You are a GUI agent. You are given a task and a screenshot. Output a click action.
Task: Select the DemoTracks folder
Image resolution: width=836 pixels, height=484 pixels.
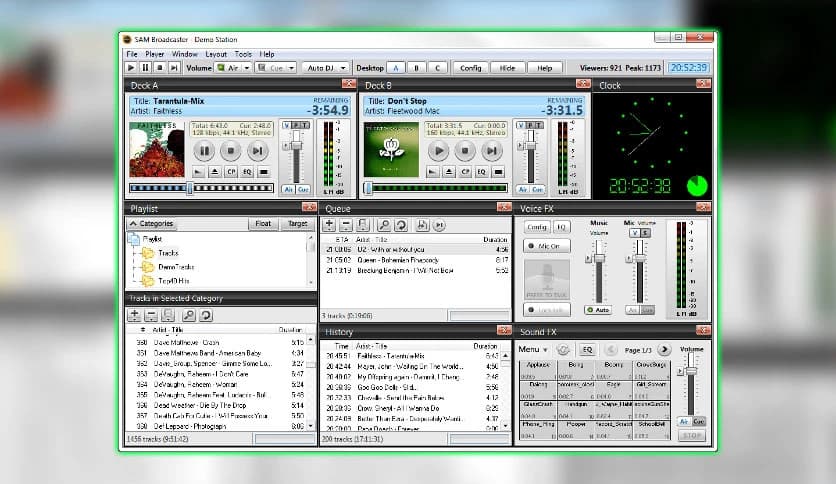pyautogui.click(x=176, y=267)
